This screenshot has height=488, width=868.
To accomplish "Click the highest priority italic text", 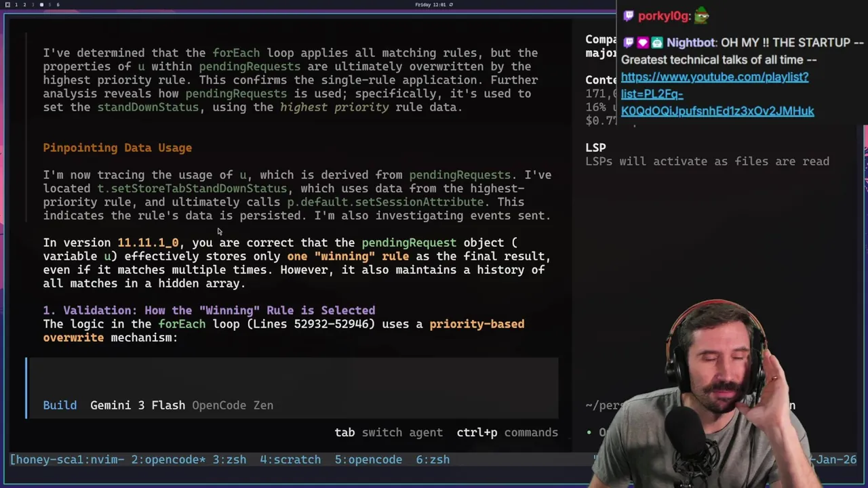I will point(334,107).
